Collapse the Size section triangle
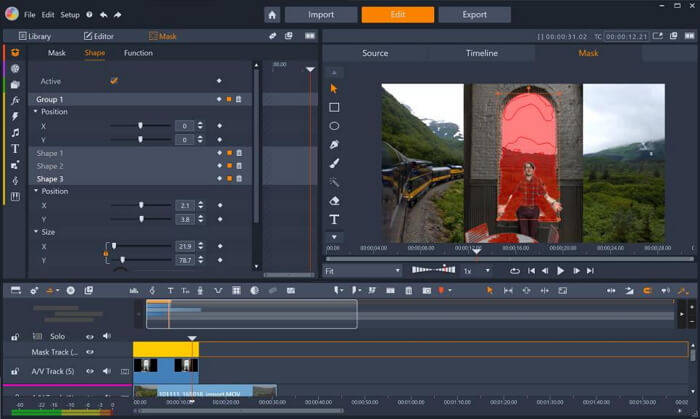This screenshot has width=700, height=419. pyautogui.click(x=35, y=232)
